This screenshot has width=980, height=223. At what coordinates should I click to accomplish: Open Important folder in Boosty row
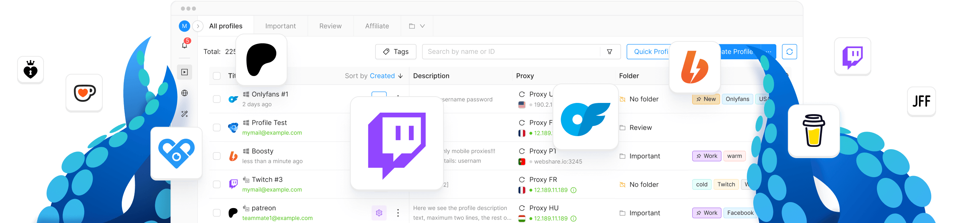click(640, 156)
